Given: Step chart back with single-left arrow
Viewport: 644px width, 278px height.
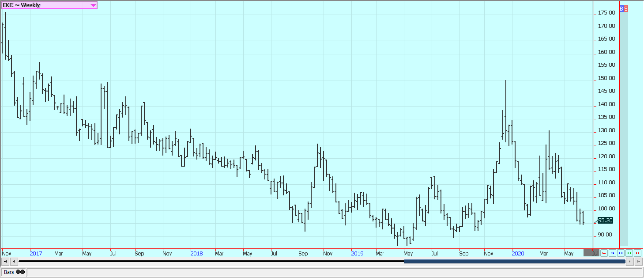Looking at the screenshot, I should pyautogui.click(x=14, y=262).
